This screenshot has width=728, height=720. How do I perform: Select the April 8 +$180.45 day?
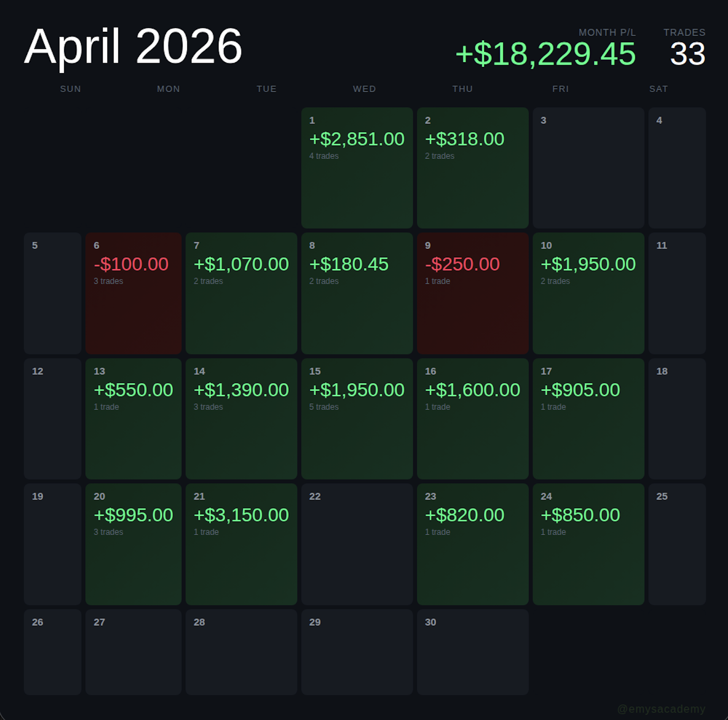pos(357,293)
